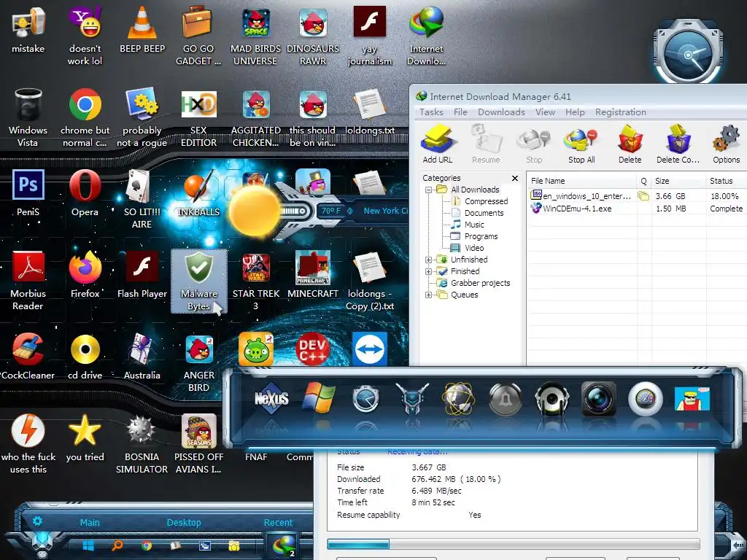Open the Windows Vista recycle bin
Viewport: 747px width, 560px height.
click(28, 117)
